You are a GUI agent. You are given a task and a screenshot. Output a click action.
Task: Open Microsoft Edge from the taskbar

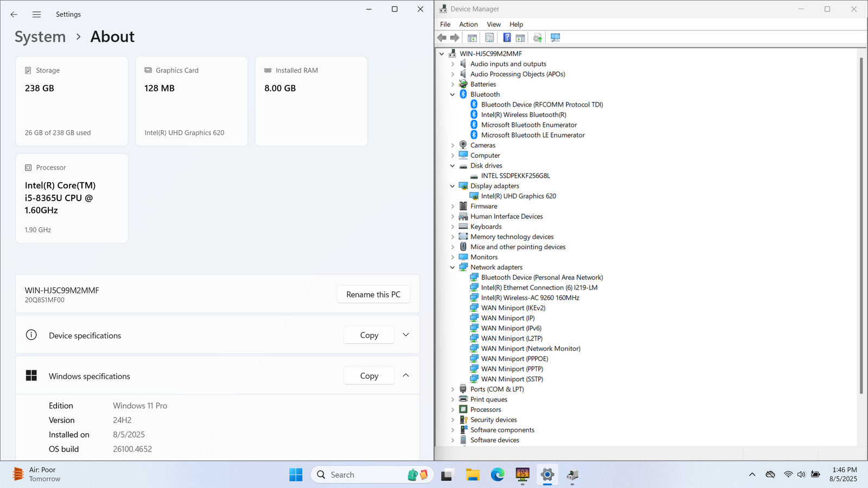[497, 475]
